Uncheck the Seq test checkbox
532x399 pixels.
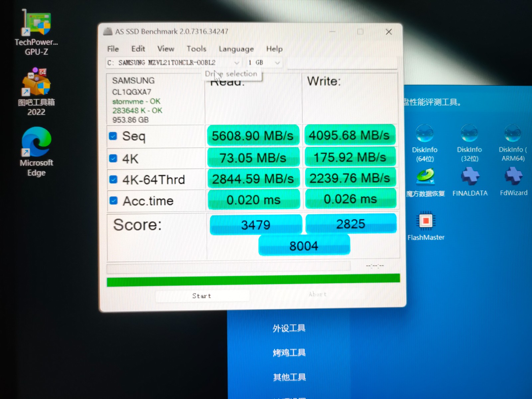[x=113, y=136]
